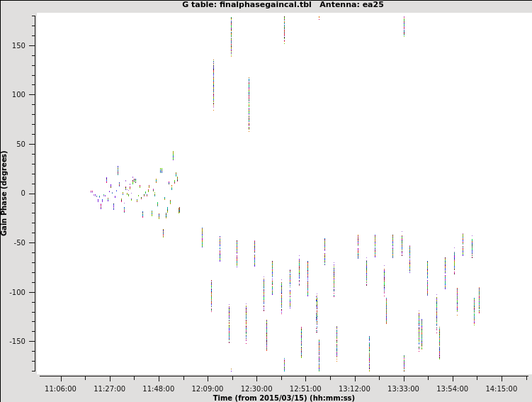Screen dimensions: 532x402
Task: Select the 11:27:00 time tick label
Action: click(109, 389)
